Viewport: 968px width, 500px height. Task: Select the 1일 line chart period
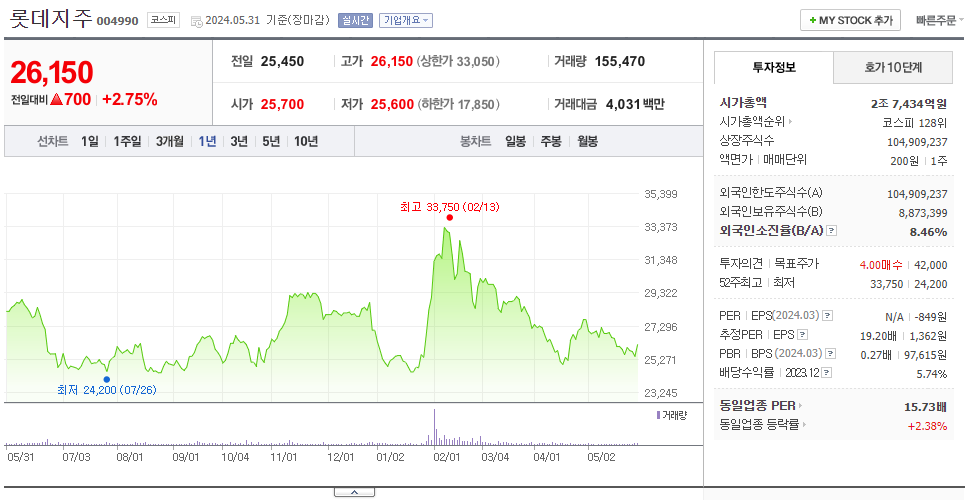point(90,141)
